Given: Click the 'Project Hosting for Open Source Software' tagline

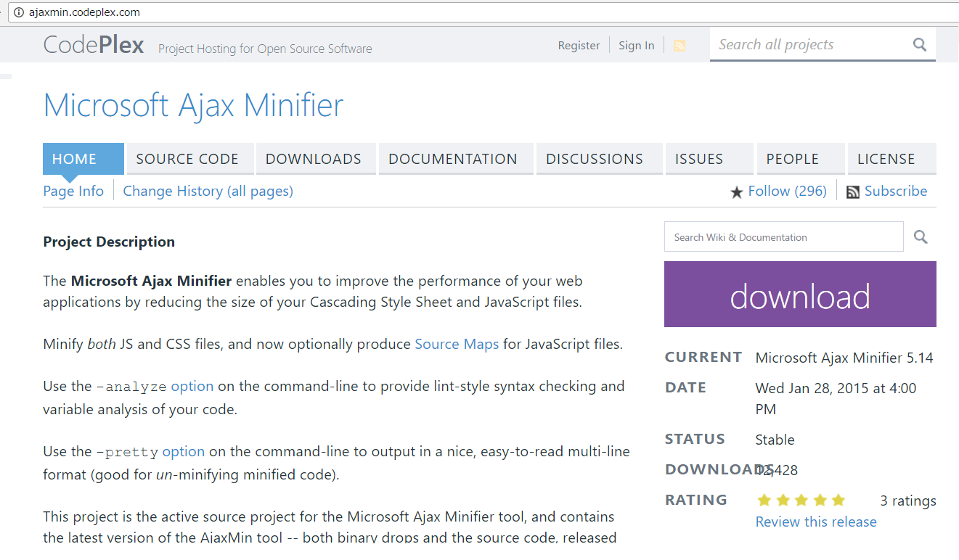Looking at the screenshot, I should pyautogui.click(x=265, y=49).
